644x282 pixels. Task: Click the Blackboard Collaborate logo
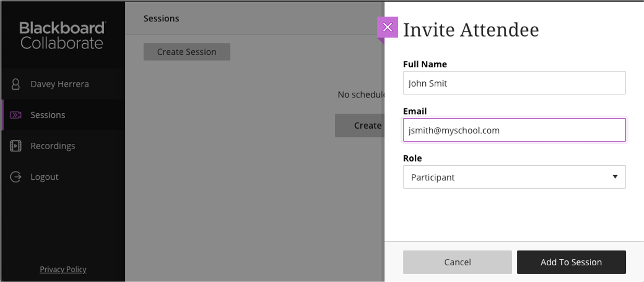point(62,35)
